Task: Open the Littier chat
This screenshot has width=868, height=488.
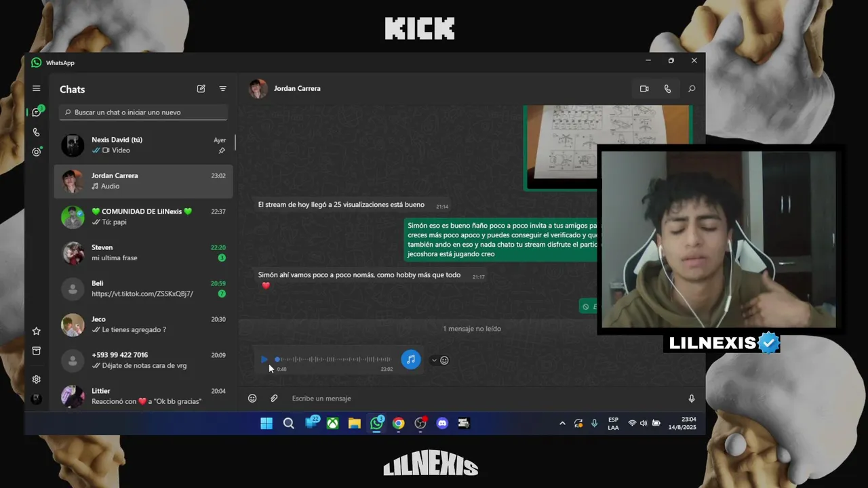Action: (143, 396)
